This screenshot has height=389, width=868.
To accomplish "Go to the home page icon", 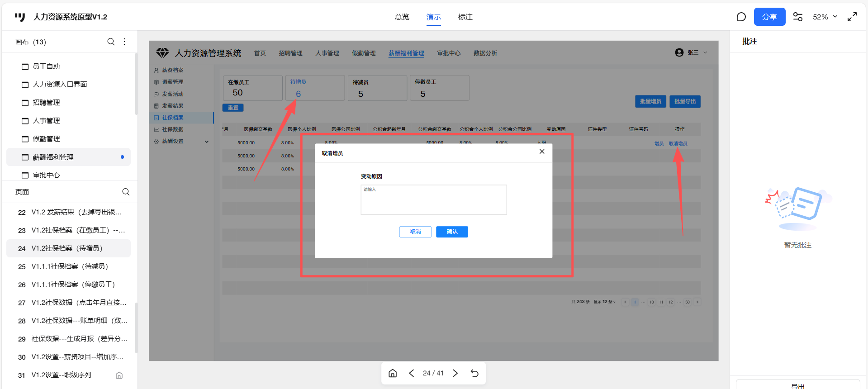I will [393, 373].
